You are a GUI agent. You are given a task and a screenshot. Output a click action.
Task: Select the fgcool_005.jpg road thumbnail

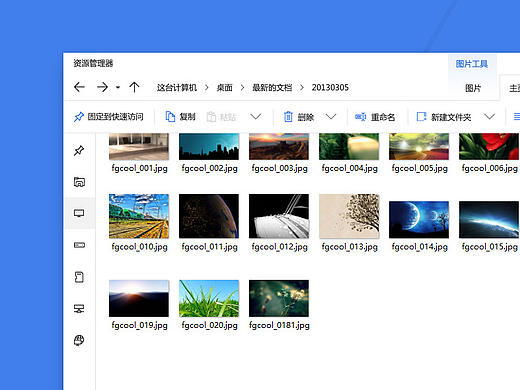pyautogui.click(x=419, y=146)
